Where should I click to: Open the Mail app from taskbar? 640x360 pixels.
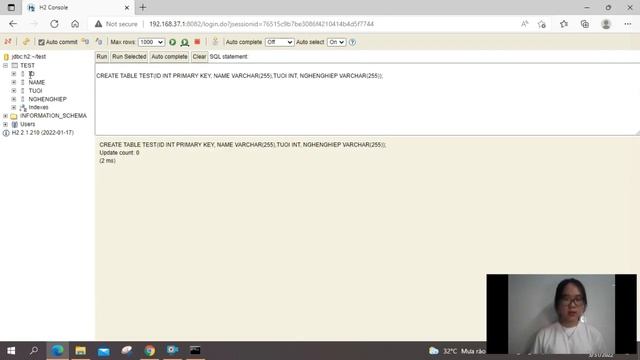tap(104, 351)
